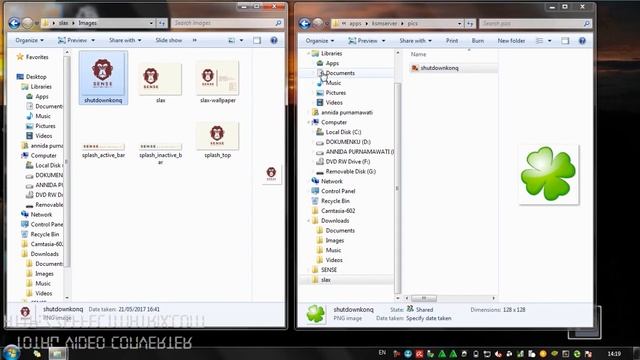Screen dimensions: 640x360
Task: Open Control Panel in pics window tree
Action: click(x=333, y=191)
